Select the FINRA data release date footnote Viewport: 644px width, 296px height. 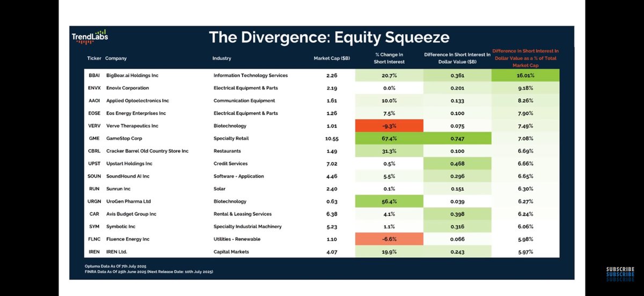[x=149, y=272]
